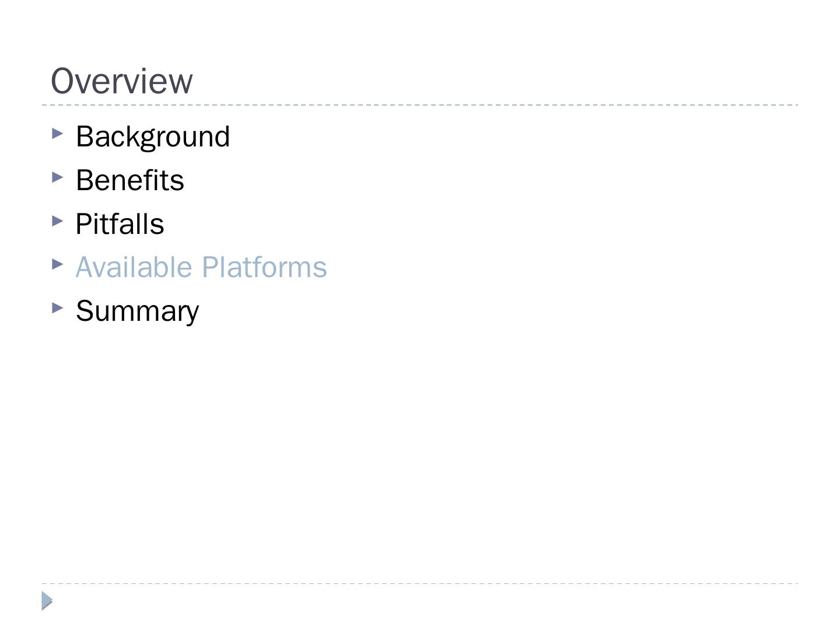Click the right end of the bottom dashed divider
This screenshot has height=630, width=840.
click(794, 583)
